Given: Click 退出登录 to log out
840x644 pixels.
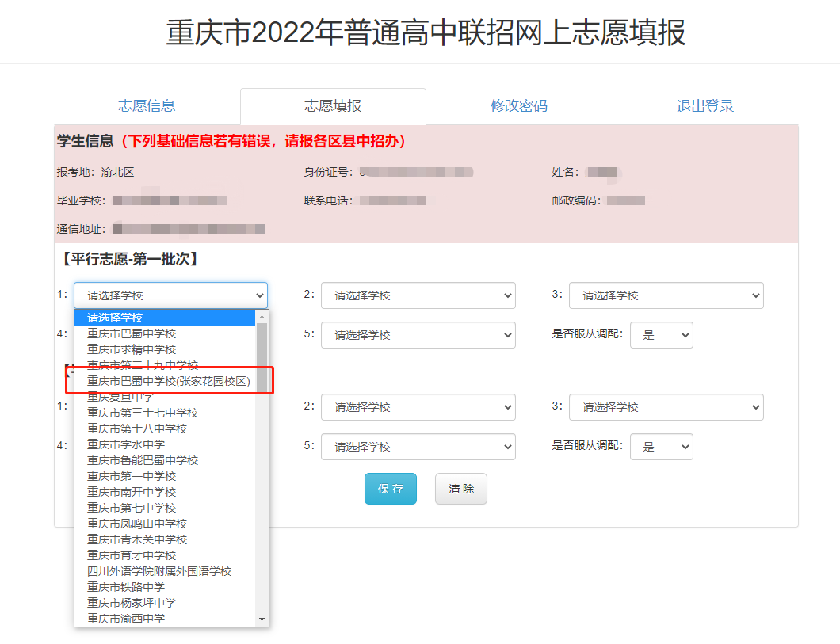Looking at the screenshot, I should click(704, 105).
